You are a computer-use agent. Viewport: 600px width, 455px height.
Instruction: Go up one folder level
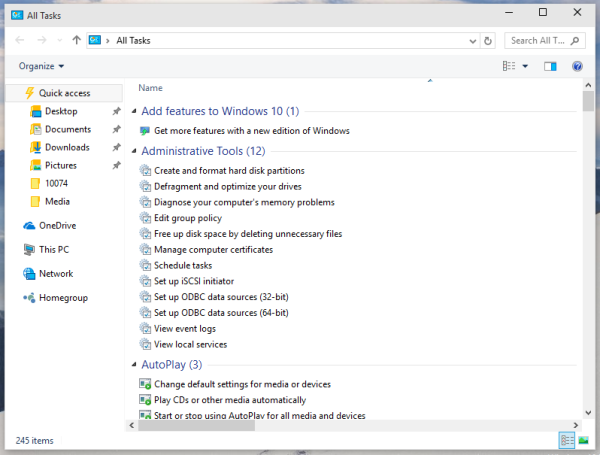(x=77, y=40)
